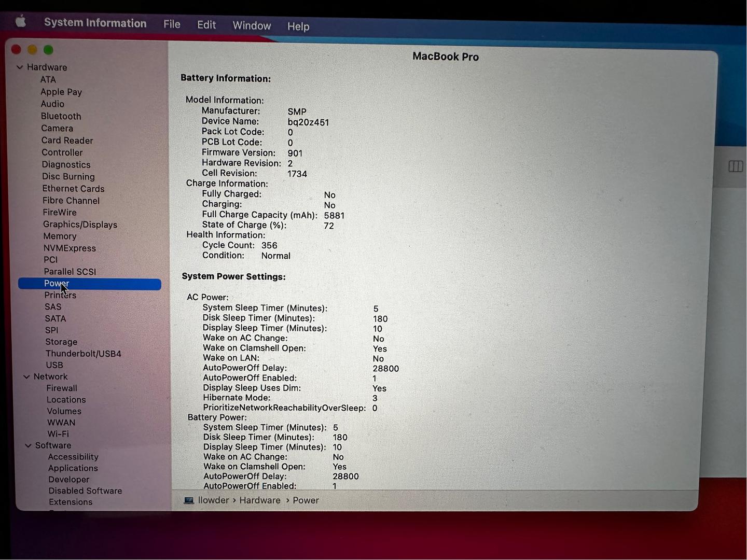
Task: Select Audio in the sidebar
Action: tap(52, 104)
